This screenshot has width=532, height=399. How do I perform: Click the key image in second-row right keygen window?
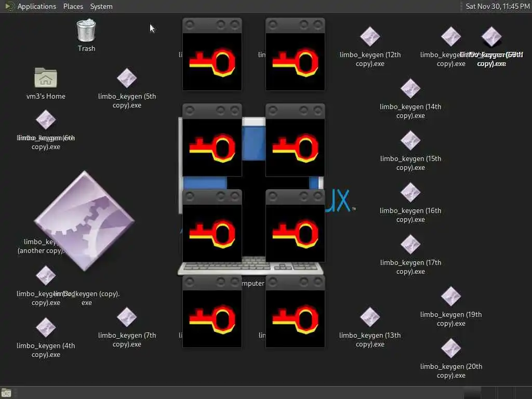pos(295,148)
